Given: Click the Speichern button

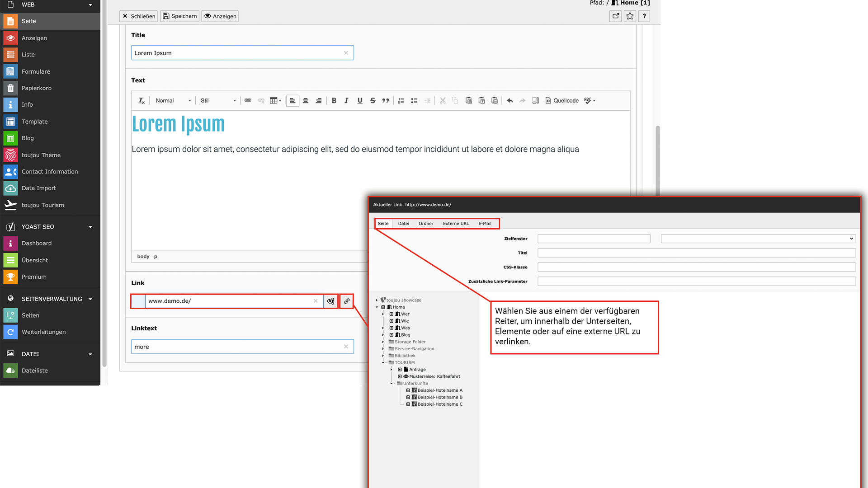Looking at the screenshot, I should 180,16.
